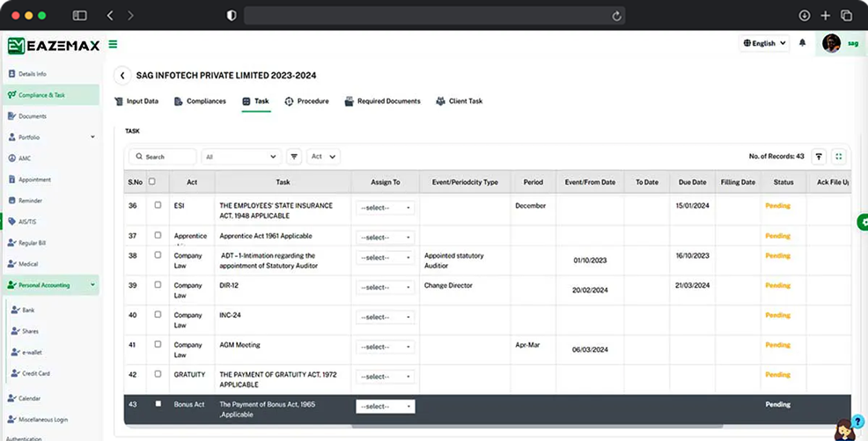Open Compliance & Task in the sidebar

(51, 94)
